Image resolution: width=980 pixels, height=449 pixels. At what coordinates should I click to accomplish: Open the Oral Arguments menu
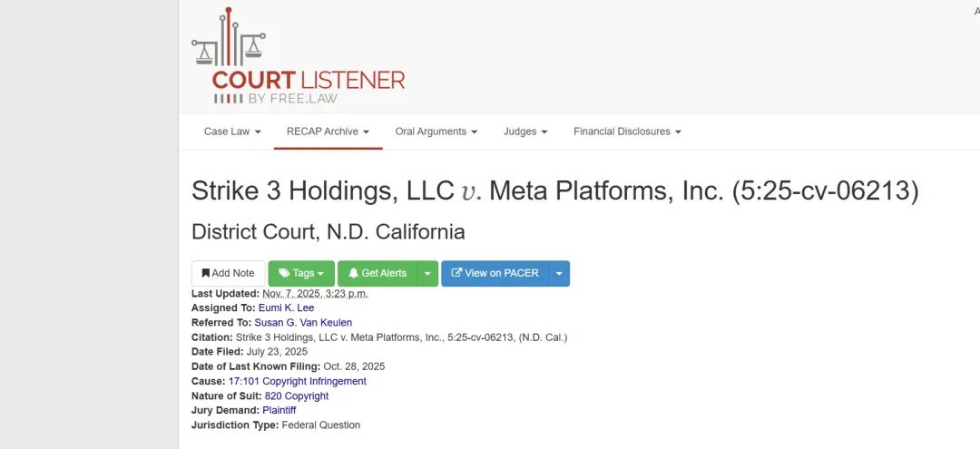436,132
